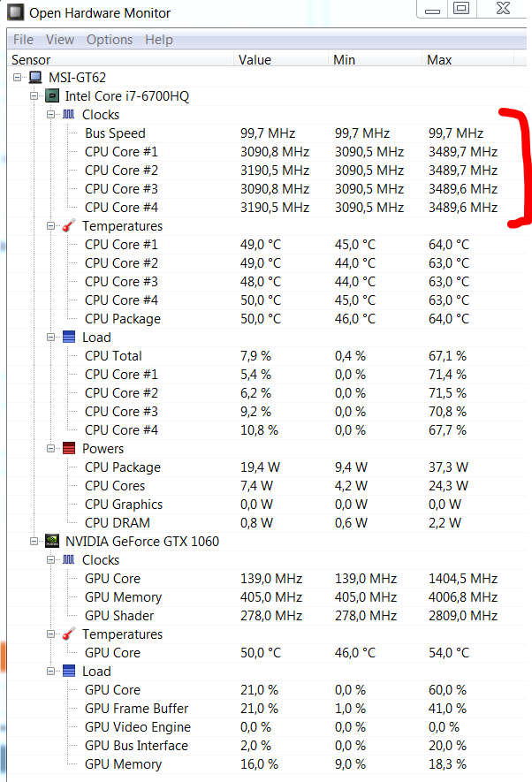The image size is (532, 782).
Task: Select the Bus Speed row
Action: (x=267, y=133)
